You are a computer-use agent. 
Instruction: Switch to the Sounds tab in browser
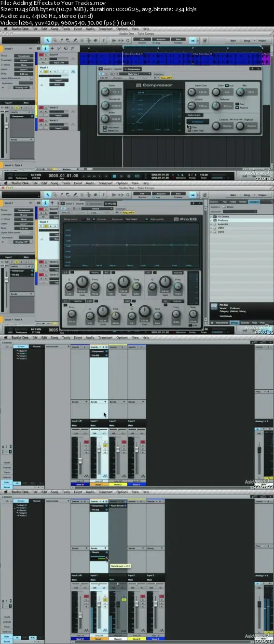click(245, 322)
